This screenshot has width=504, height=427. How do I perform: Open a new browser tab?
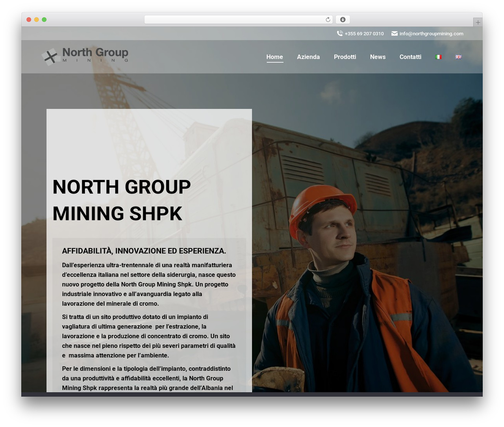coord(478,22)
